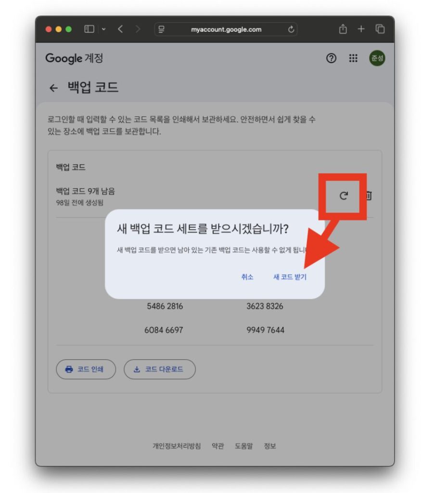Click the 코드 인쇄 print button
This screenshot has width=448, height=493.
(86, 369)
